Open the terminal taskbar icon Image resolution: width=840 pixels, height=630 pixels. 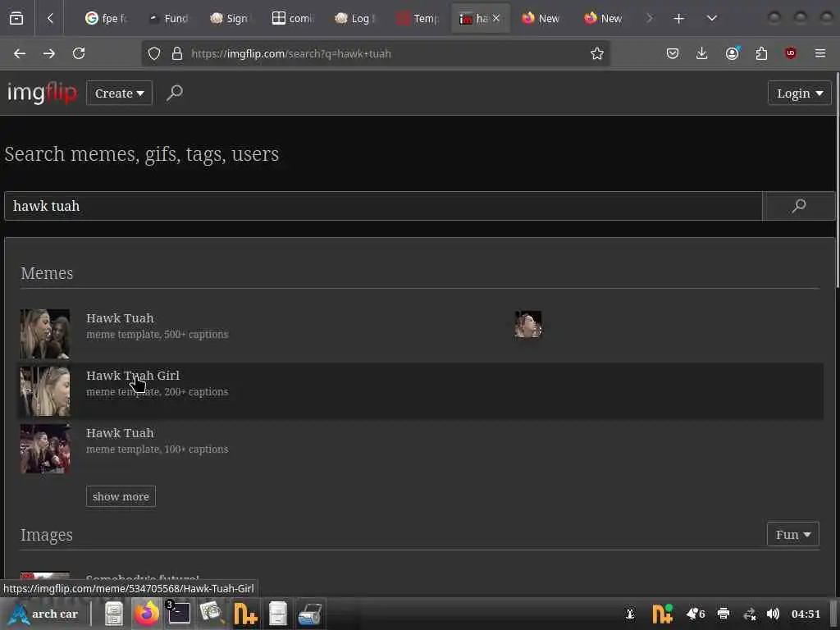(178, 614)
